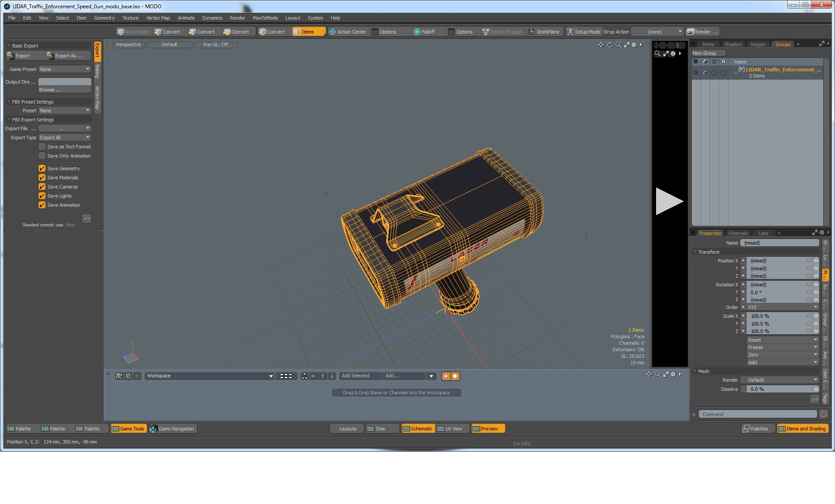
Task: Click the Layouts button
Action: [x=347, y=429]
